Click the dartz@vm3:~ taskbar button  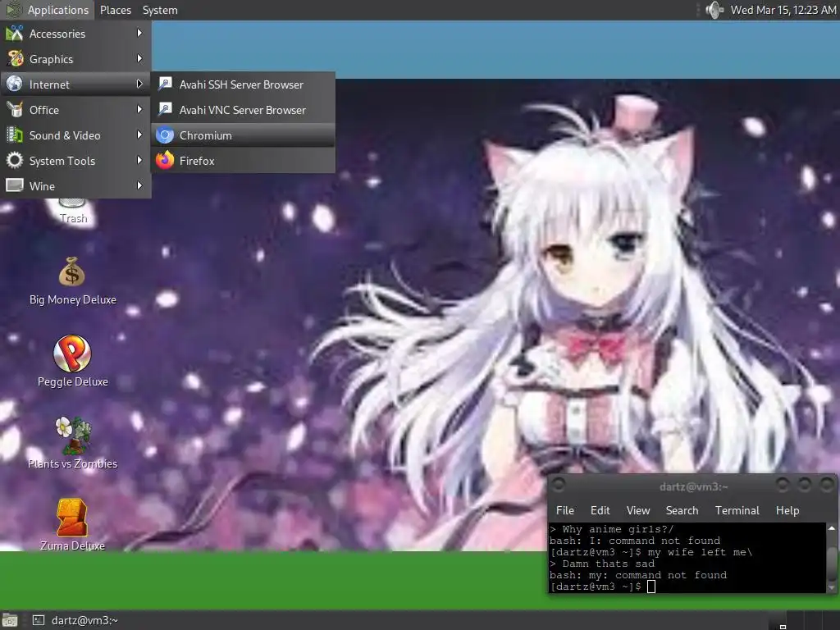pos(75,620)
